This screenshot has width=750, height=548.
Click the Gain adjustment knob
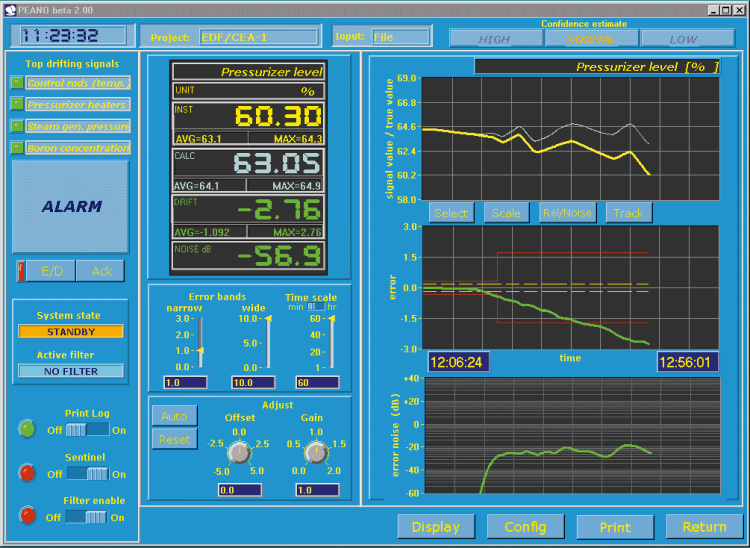(315, 453)
